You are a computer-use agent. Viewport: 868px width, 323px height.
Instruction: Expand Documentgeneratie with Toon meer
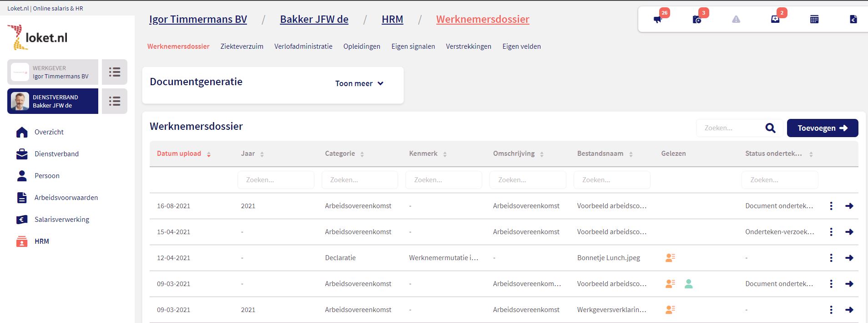coord(359,83)
